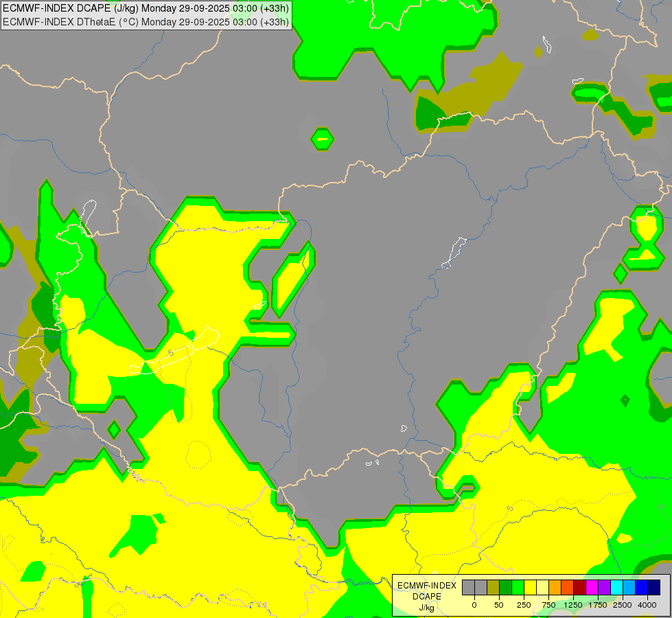Click the 'ECMWF-INDEX DThetaE (°C)' header line
The width and height of the screenshot is (672, 618).
click(146, 22)
